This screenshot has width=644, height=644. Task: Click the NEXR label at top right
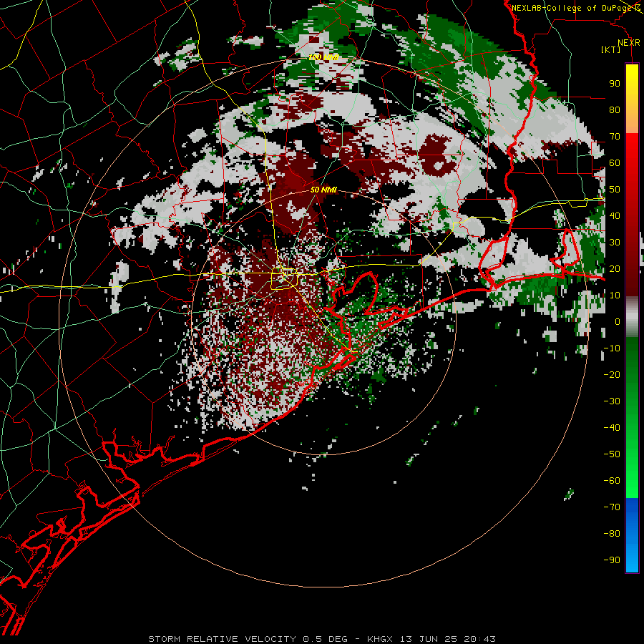[x=629, y=43]
